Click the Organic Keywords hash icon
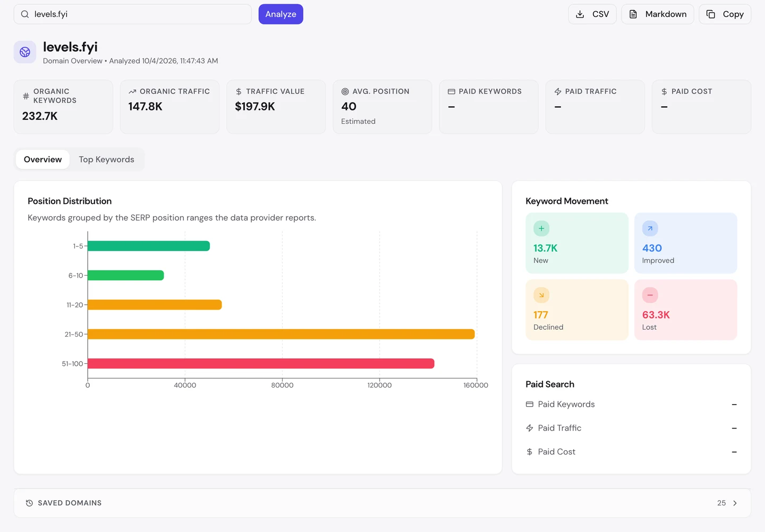765x532 pixels. point(26,96)
